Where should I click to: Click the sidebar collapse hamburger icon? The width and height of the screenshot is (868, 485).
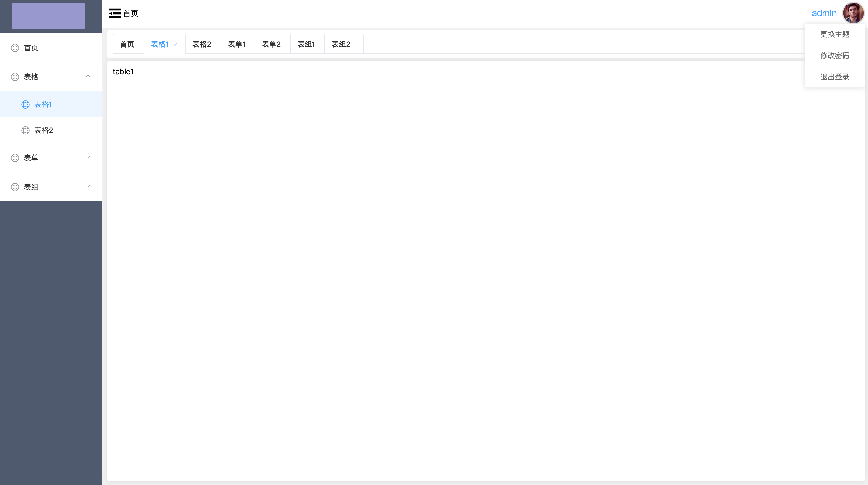pos(115,14)
